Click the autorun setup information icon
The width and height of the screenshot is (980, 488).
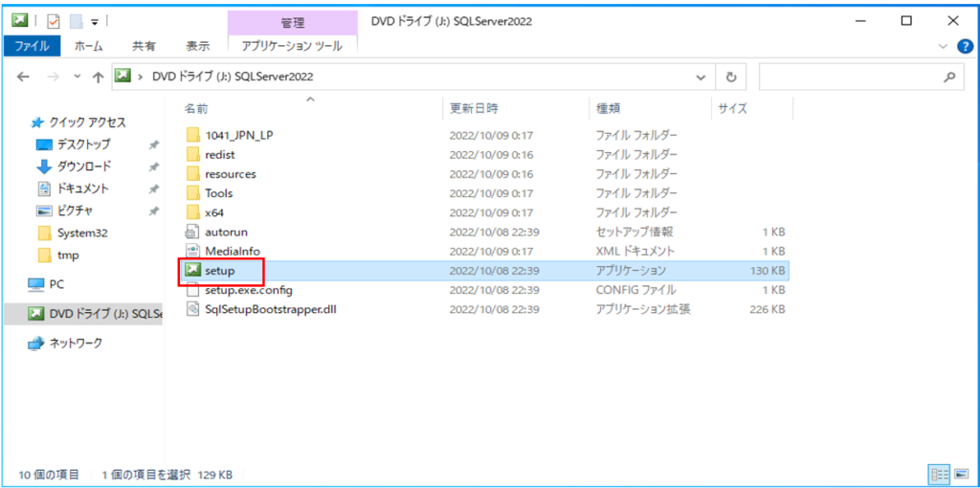click(192, 232)
